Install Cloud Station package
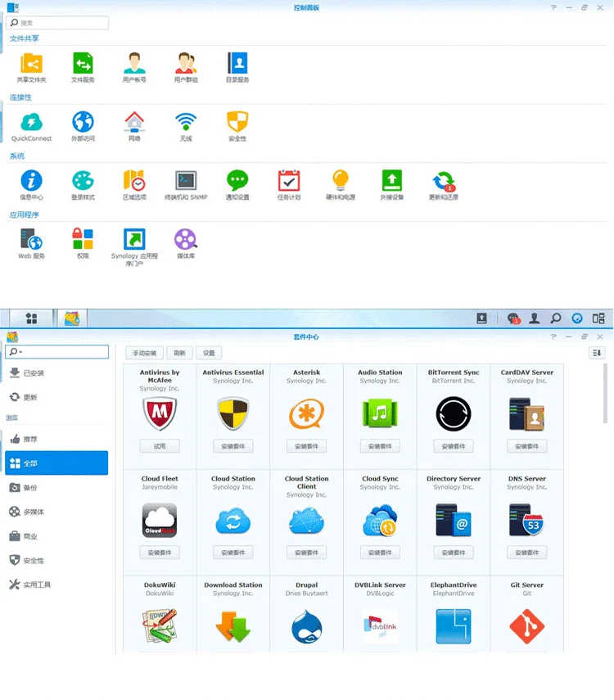 pyautogui.click(x=233, y=553)
